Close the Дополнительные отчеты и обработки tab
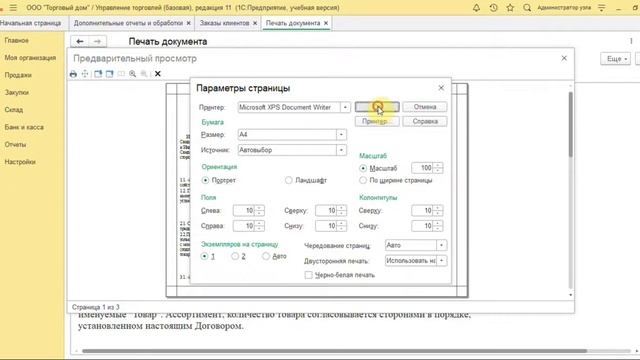The width and height of the screenshot is (640, 360). point(189,23)
